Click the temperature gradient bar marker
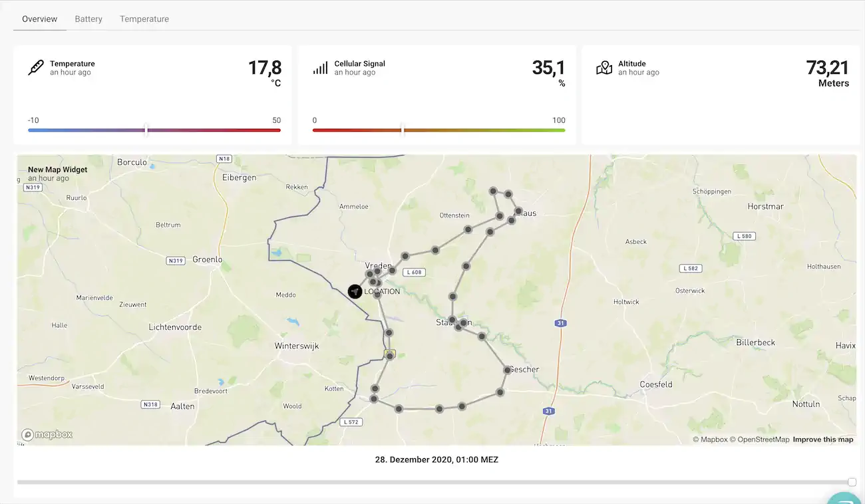Screen dimensions: 865x504 point(146,130)
